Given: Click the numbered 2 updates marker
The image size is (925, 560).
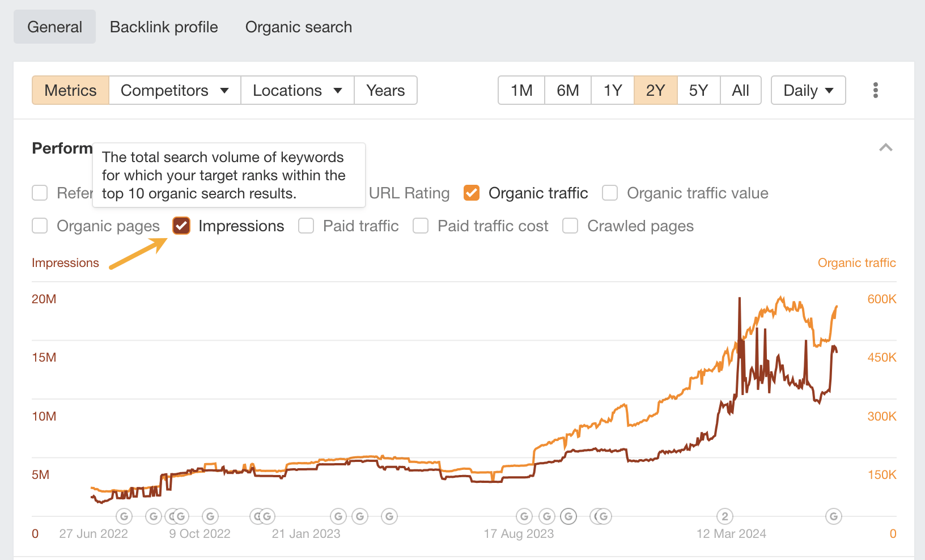Looking at the screenshot, I should (724, 516).
